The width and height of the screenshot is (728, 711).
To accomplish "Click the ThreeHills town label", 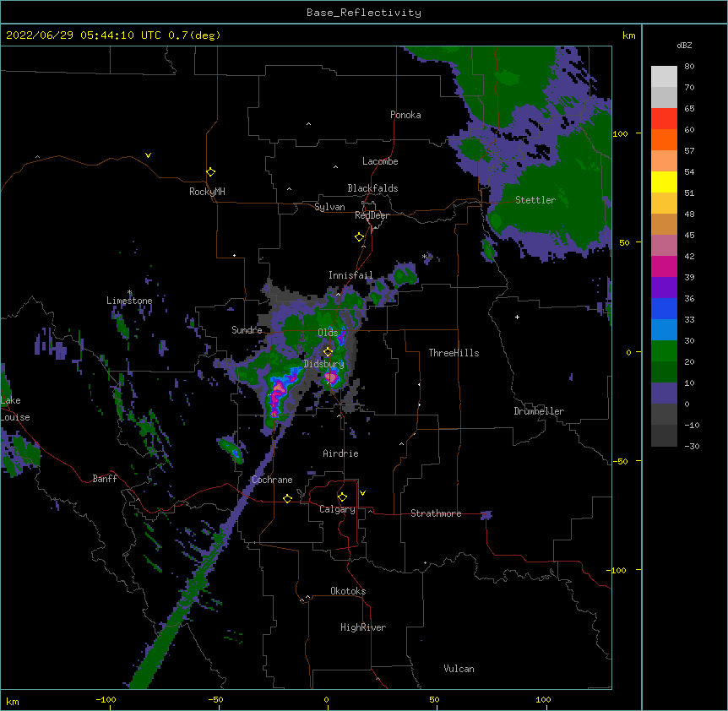I will click(454, 353).
